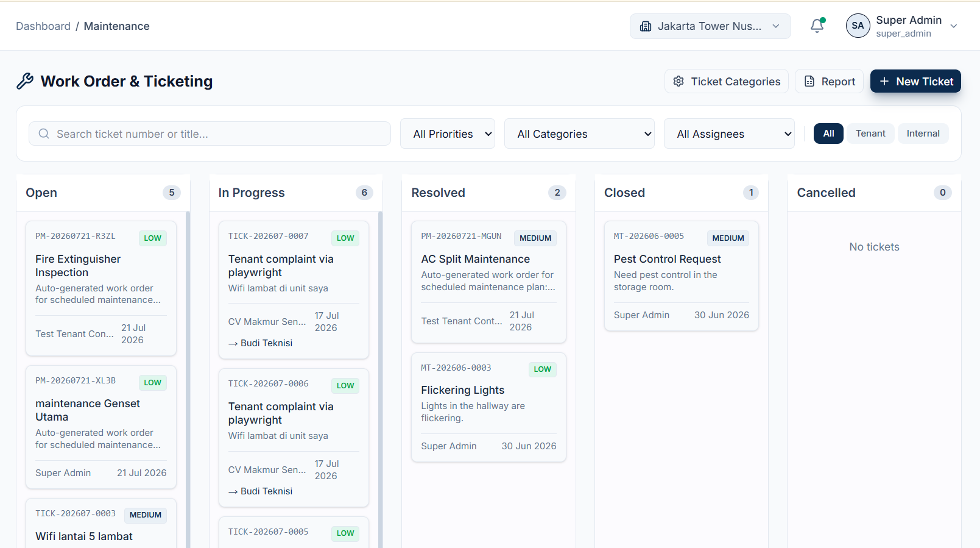
Task: Open Ticket Categories settings
Action: pos(727,81)
